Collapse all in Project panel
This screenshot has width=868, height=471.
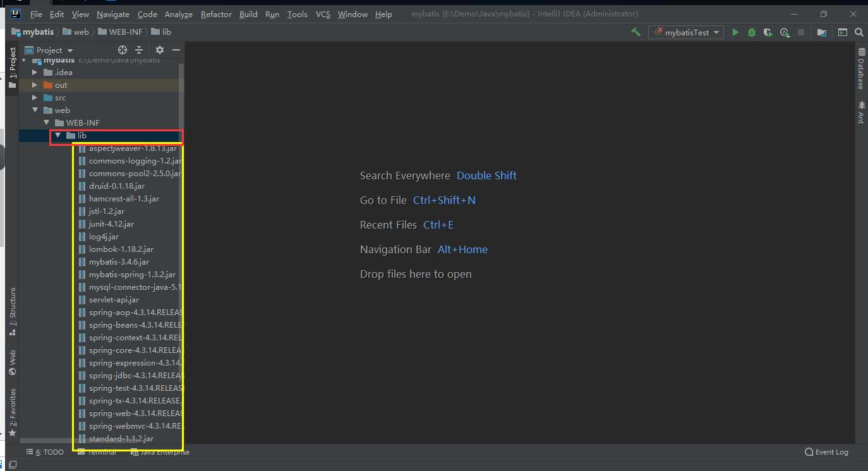tap(139, 50)
